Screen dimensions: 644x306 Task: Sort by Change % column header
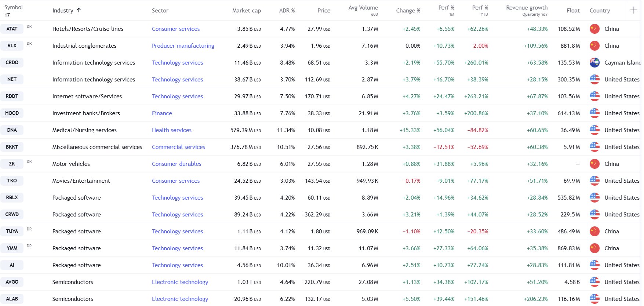408,11
